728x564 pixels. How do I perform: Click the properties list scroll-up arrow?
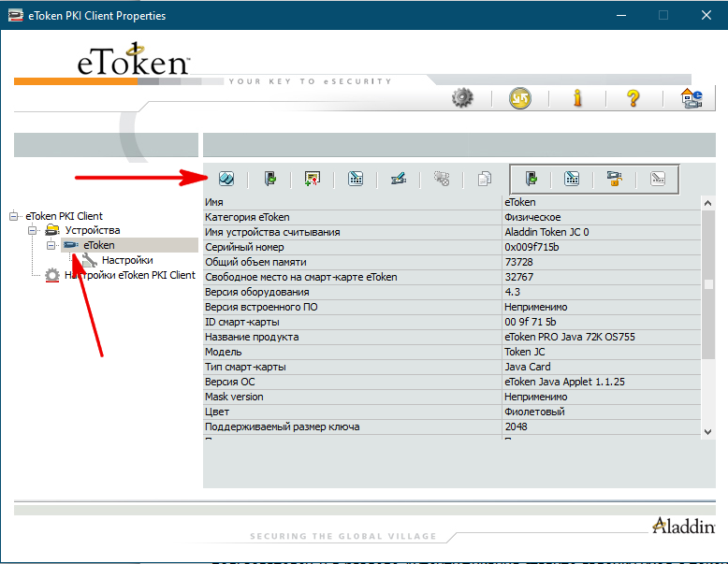(707, 203)
